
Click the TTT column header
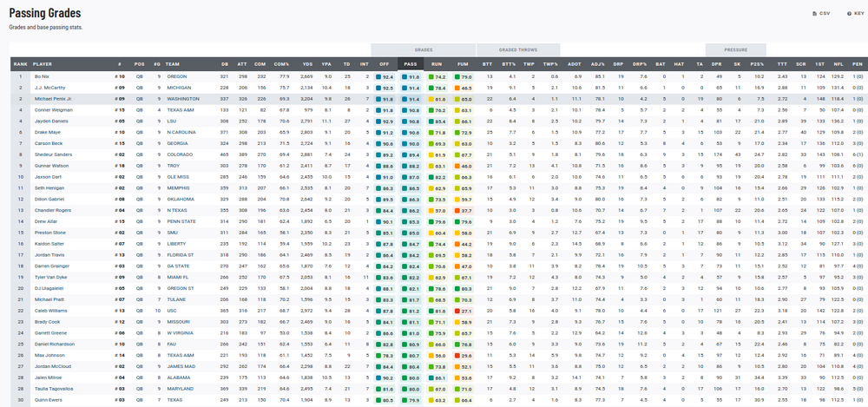tap(782, 64)
